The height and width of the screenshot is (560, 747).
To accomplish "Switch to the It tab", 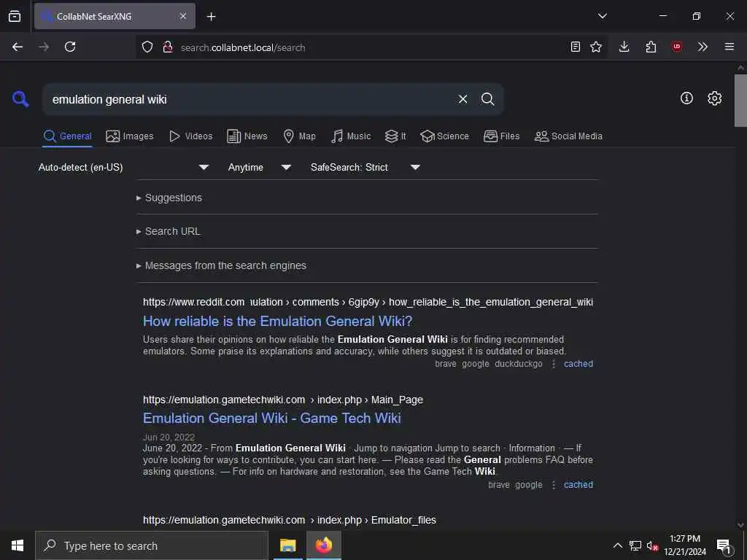I will (395, 136).
